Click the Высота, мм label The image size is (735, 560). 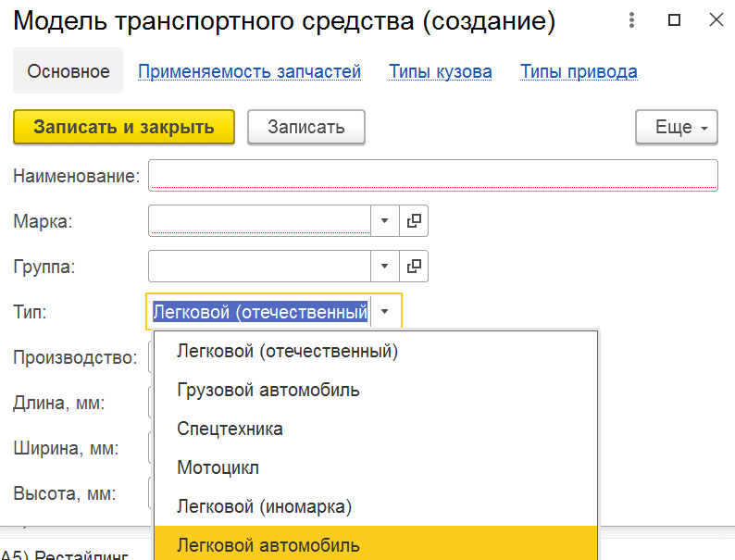point(65,493)
